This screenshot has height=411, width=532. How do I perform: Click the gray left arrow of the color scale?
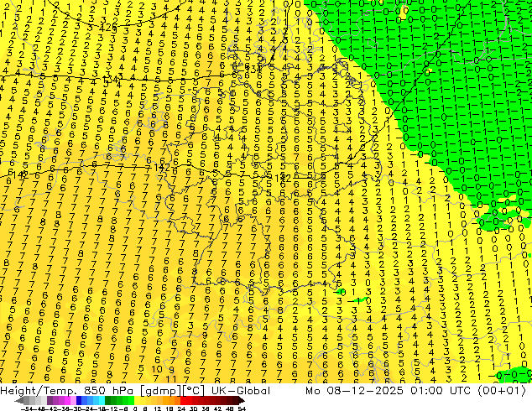pos(19,401)
